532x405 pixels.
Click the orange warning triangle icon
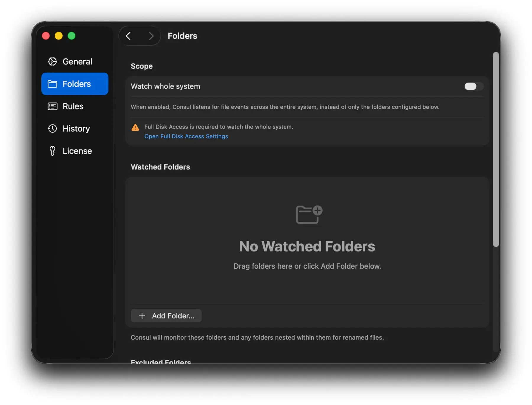tap(135, 128)
